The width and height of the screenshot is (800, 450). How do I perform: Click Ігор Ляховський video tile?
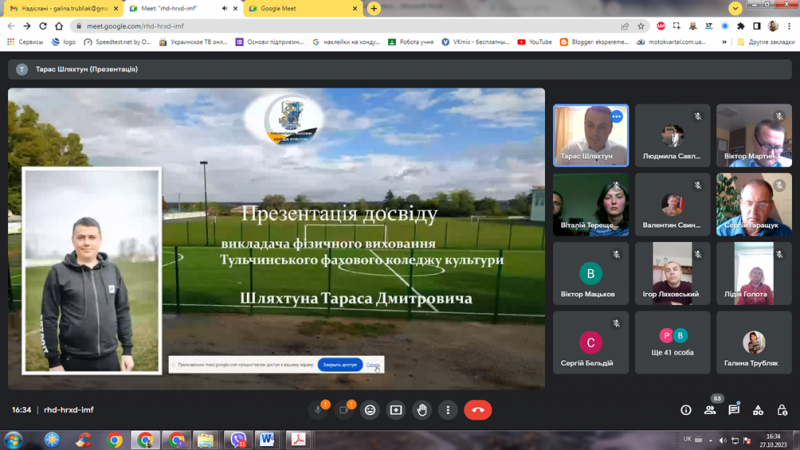(x=672, y=273)
